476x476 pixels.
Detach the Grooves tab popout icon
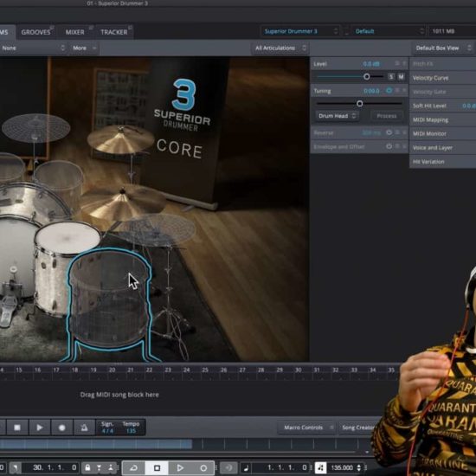pyautogui.click(x=52, y=28)
